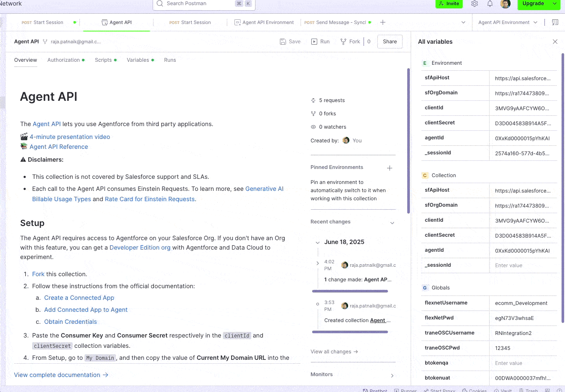This screenshot has width=565, height=392.
Task: Click the Environment scope badge E
Action: coord(425,63)
